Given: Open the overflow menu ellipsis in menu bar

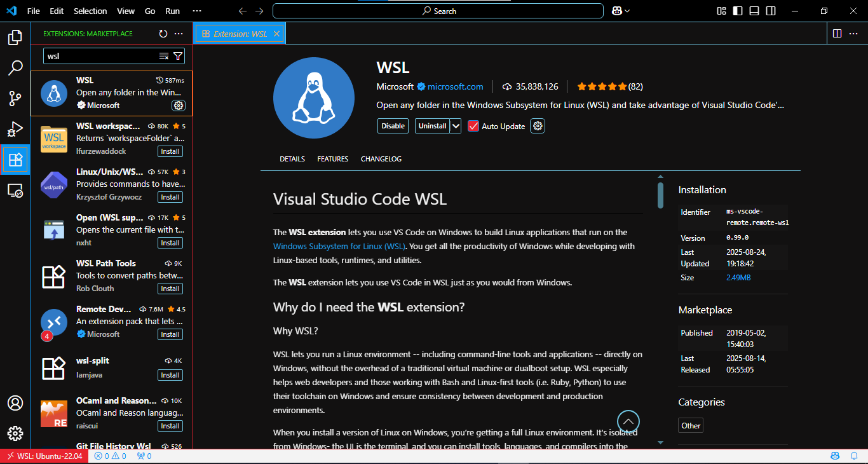Looking at the screenshot, I should coord(197,11).
